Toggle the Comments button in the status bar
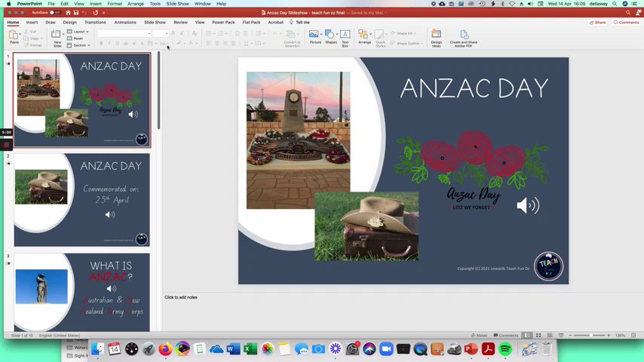644x362 pixels. pyautogui.click(x=505, y=335)
